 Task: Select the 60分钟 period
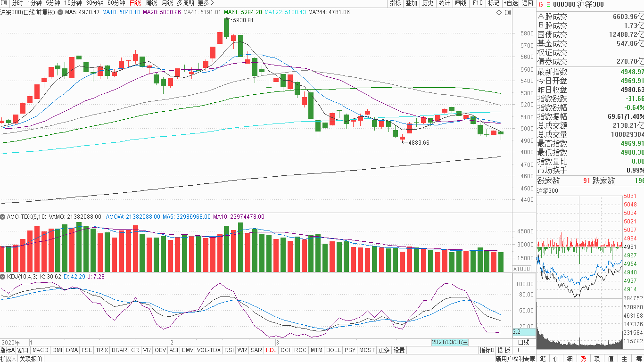[116, 3]
